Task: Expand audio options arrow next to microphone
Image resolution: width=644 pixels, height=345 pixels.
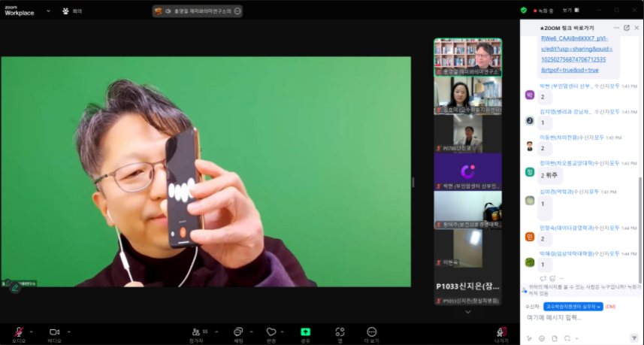Action: [x=32, y=331]
